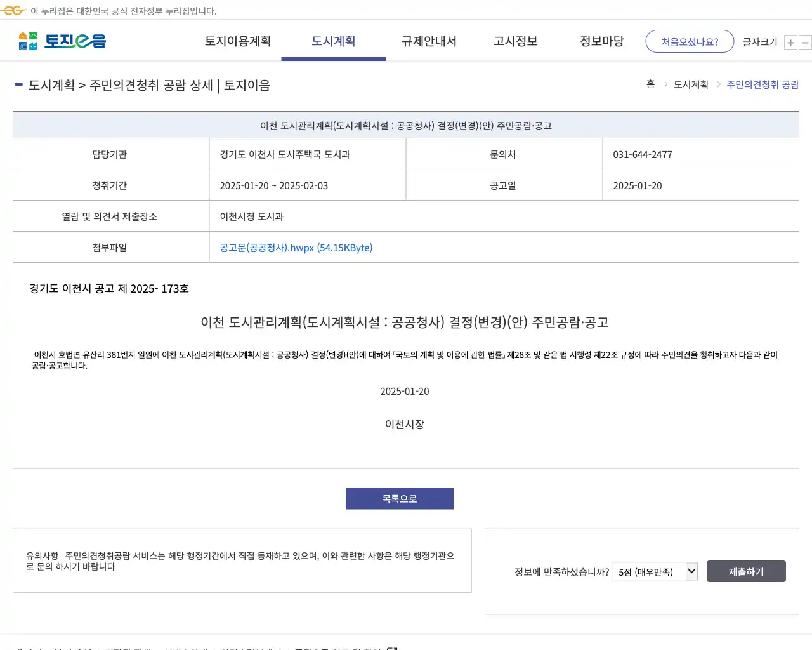Open the satisfaction rating dropdown
Image resolution: width=812 pixels, height=650 pixels.
[655, 571]
